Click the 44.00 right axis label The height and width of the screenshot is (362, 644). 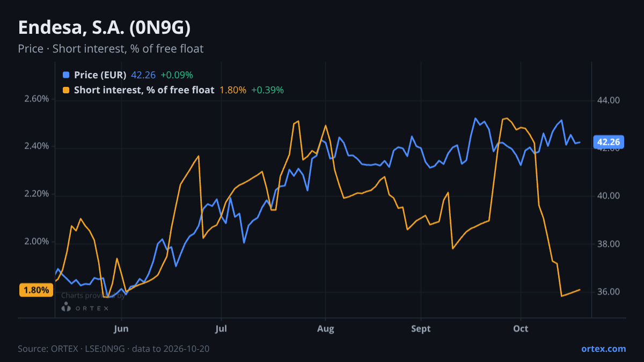pos(609,100)
